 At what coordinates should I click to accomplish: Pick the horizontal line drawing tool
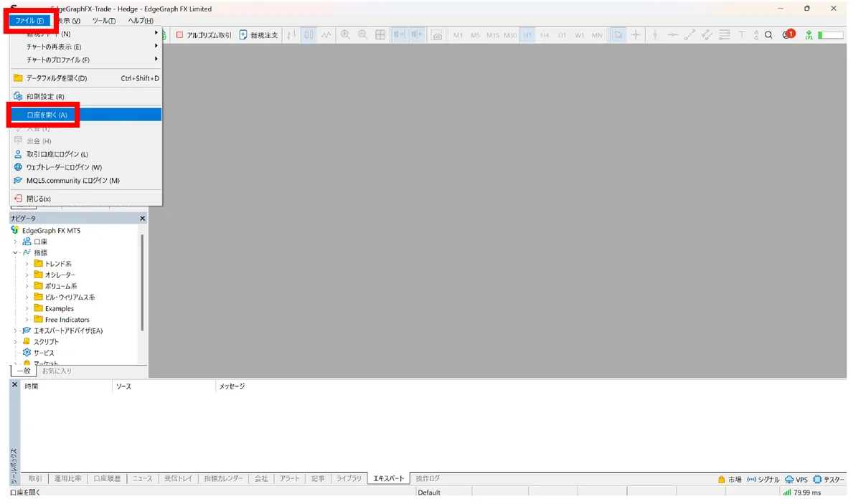coord(672,34)
